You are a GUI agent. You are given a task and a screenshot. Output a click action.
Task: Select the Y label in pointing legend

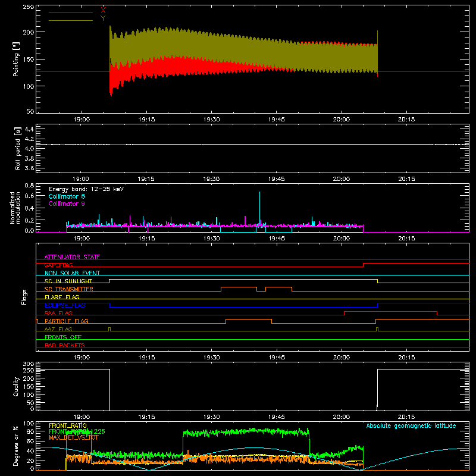(103, 18)
